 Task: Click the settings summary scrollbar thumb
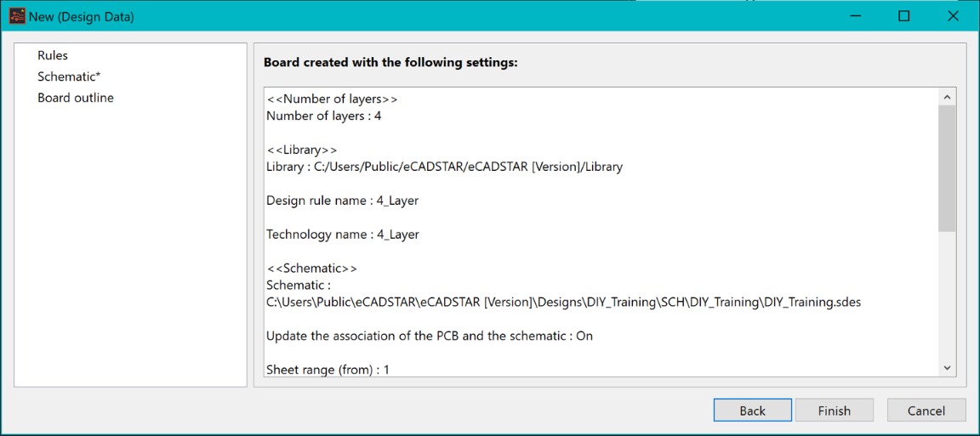(947, 168)
